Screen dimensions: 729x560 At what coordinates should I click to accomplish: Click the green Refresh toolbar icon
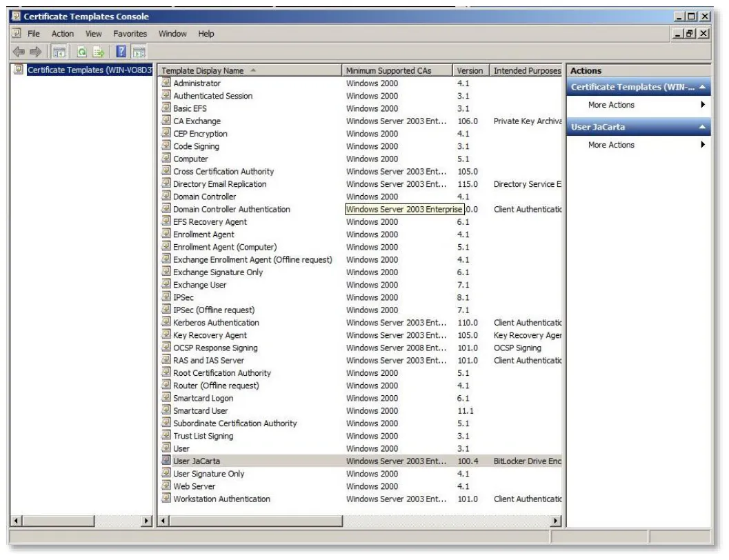click(x=82, y=52)
